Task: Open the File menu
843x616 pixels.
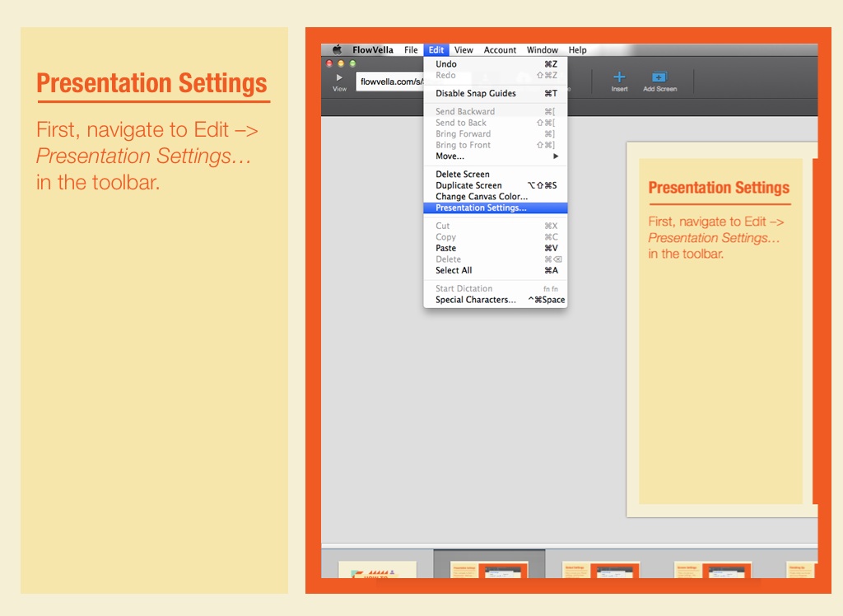Action: [x=411, y=50]
